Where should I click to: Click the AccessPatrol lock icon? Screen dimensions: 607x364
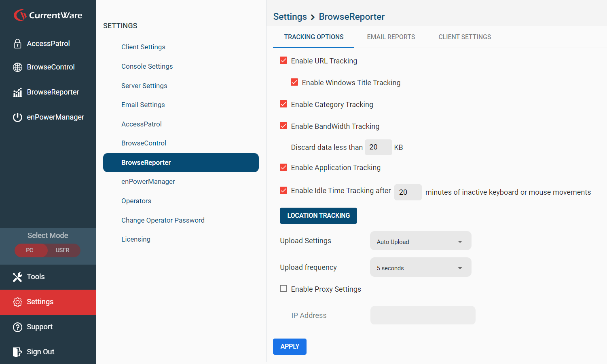pos(17,44)
